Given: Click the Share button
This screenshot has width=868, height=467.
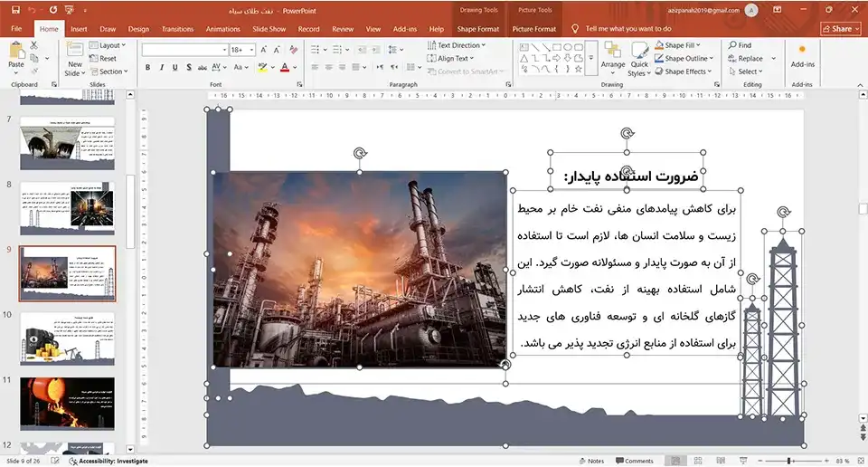Looking at the screenshot, I should [840, 29].
